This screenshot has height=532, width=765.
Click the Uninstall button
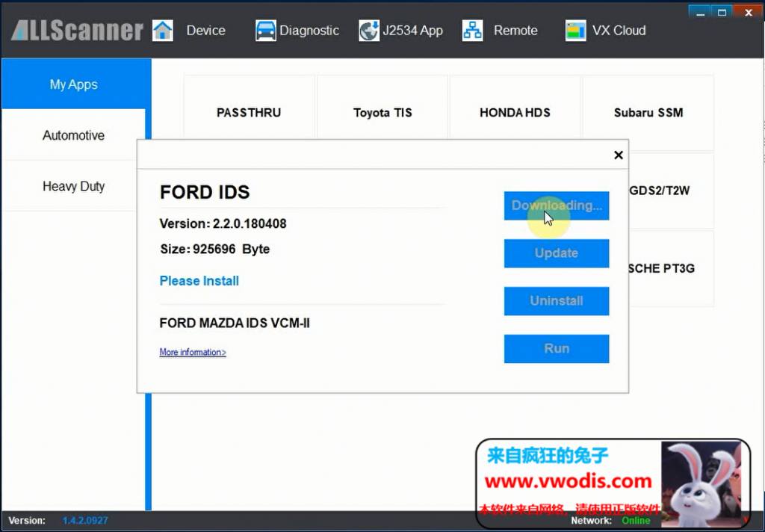pos(557,301)
